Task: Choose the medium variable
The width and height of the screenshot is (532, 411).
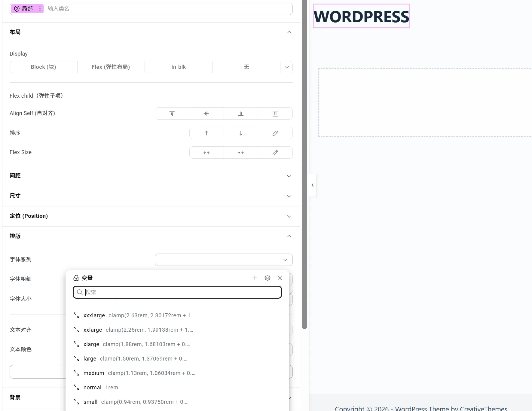Action: click(94, 373)
